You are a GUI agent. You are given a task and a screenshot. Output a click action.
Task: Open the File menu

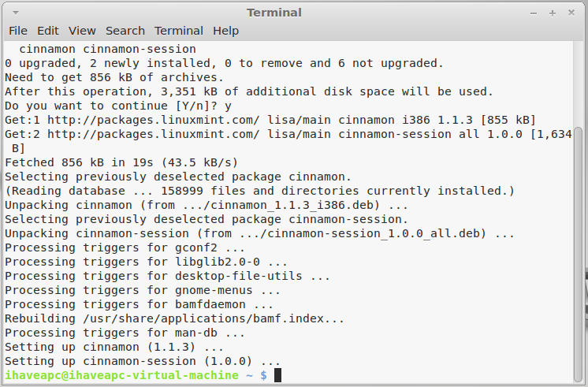coord(18,31)
